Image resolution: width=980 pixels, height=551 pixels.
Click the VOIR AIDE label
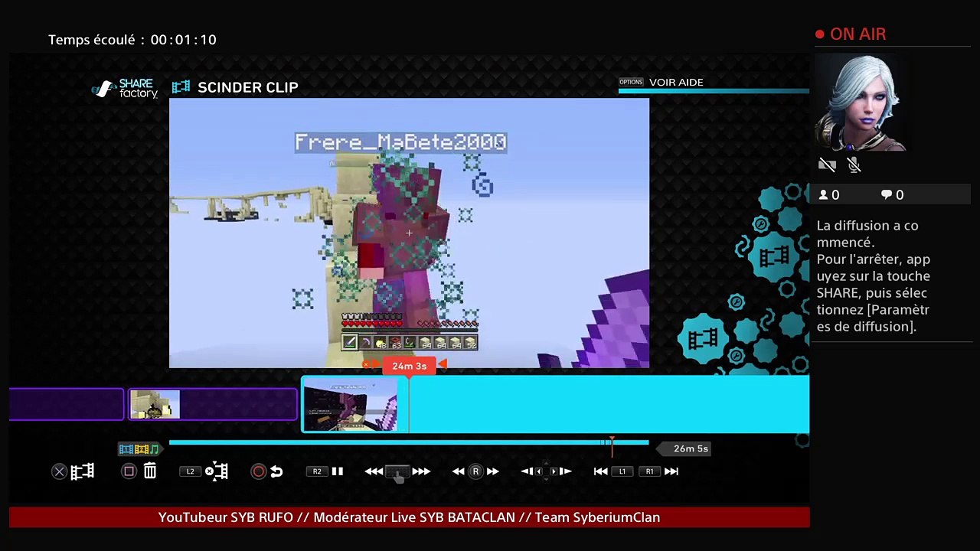click(x=676, y=82)
